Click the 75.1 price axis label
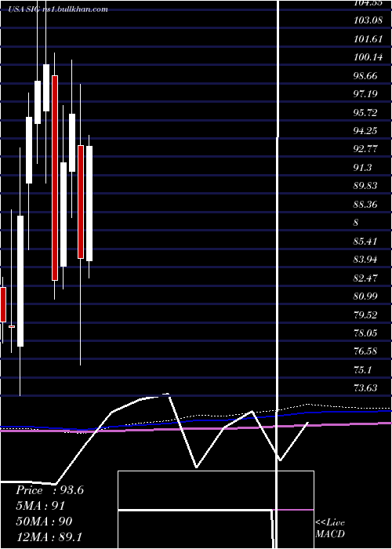The width and height of the screenshot is (392, 549). [363, 369]
